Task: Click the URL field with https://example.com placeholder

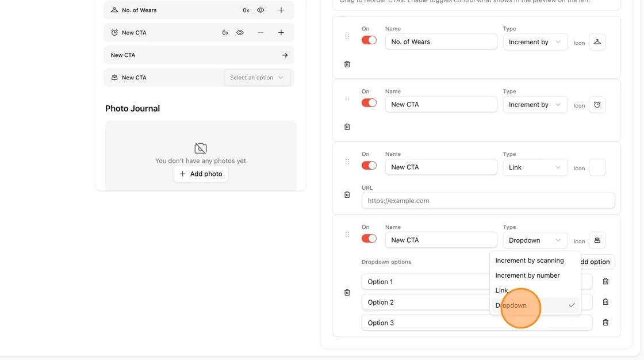Action: [488, 201]
